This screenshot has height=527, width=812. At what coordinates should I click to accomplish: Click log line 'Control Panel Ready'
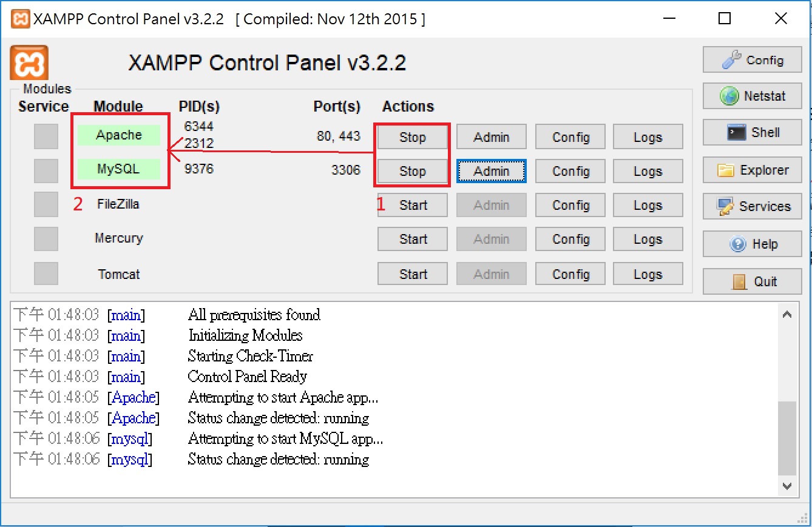tap(248, 377)
